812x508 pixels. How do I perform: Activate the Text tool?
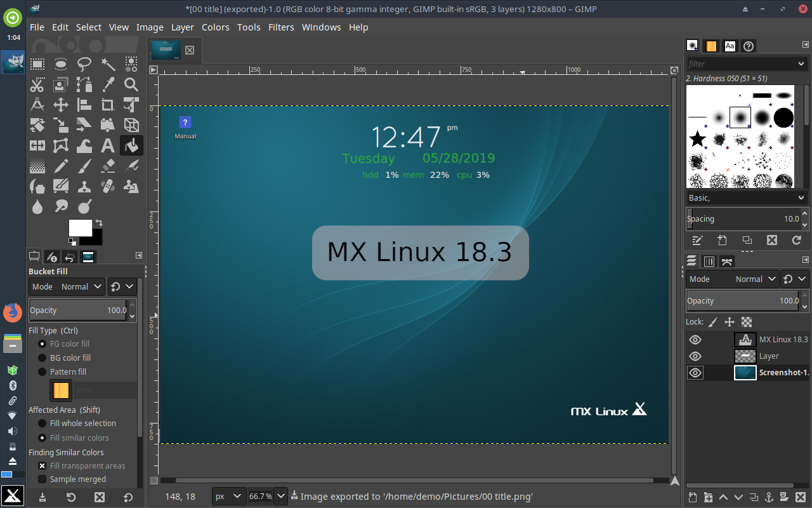[x=108, y=145]
